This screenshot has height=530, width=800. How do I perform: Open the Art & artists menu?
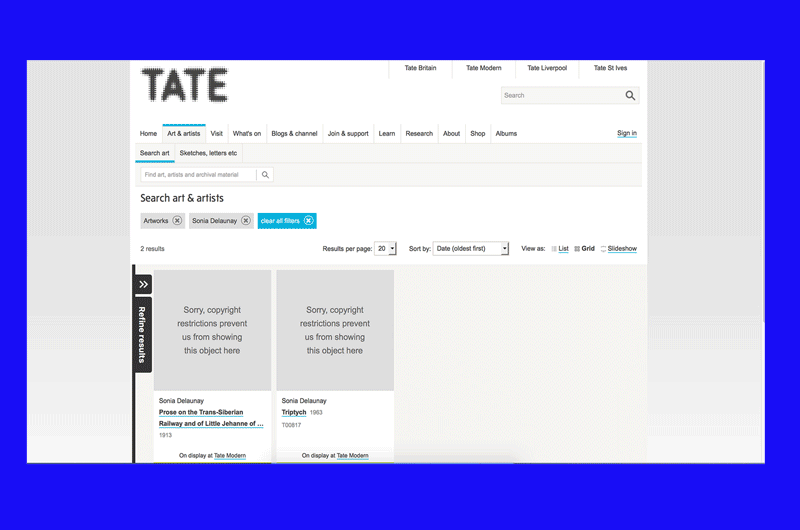point(183,134)
